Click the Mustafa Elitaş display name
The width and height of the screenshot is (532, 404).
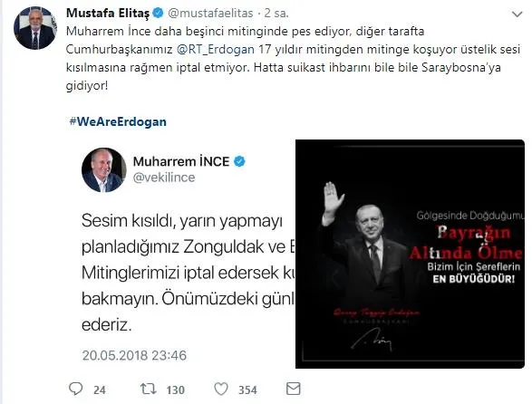point(108,13)
